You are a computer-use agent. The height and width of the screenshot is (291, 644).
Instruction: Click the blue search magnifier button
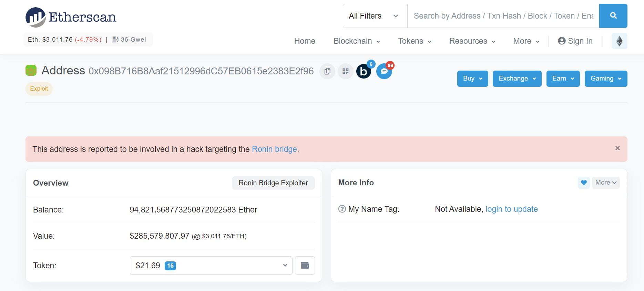point(613,16)
